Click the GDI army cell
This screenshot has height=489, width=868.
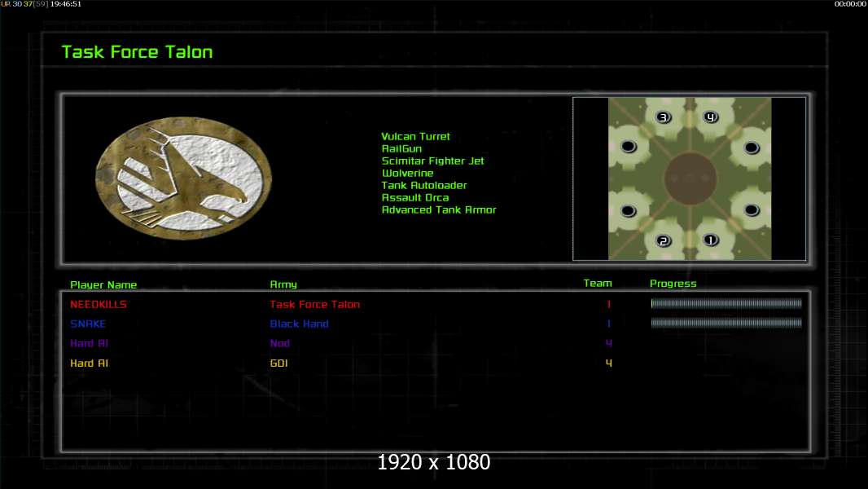click(278, 363)
